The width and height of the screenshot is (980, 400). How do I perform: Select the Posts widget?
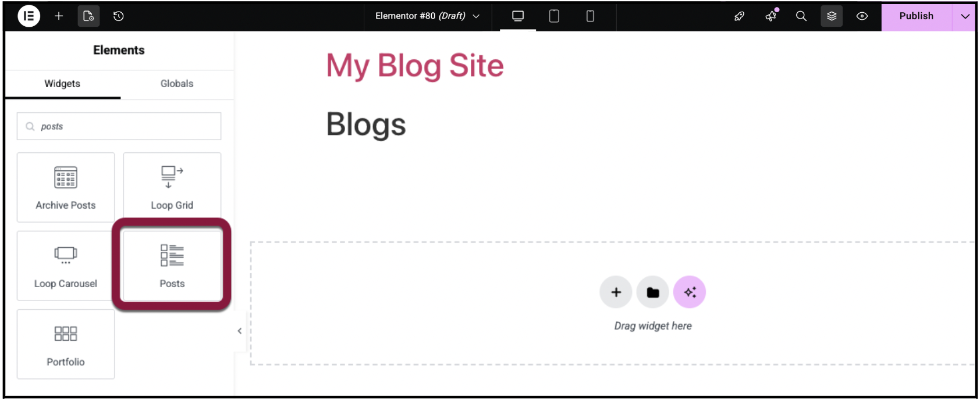click(x=172, y=266)
